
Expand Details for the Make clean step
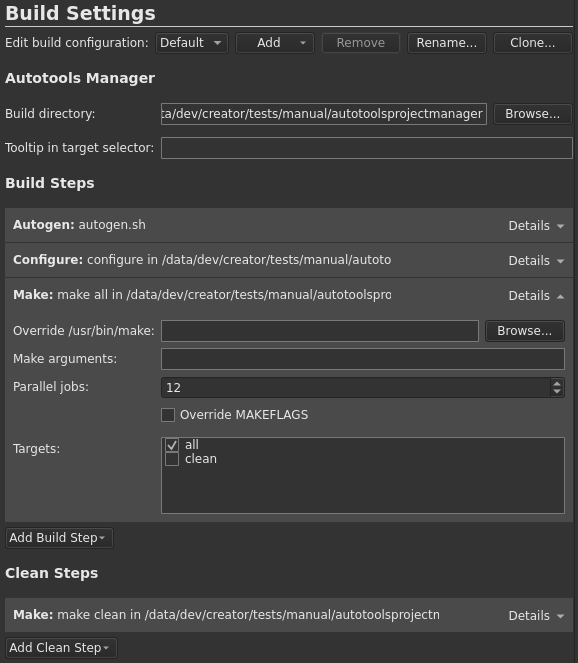point(536,616)
